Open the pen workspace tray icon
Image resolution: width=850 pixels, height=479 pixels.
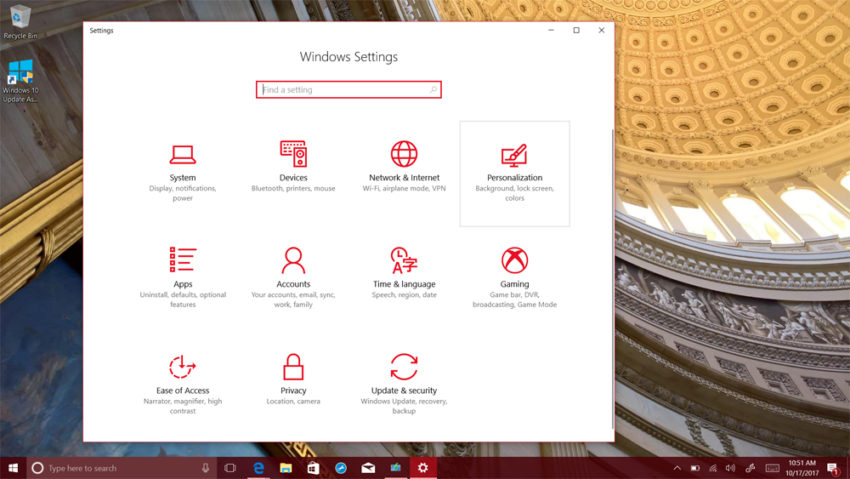tap(751, 468)
